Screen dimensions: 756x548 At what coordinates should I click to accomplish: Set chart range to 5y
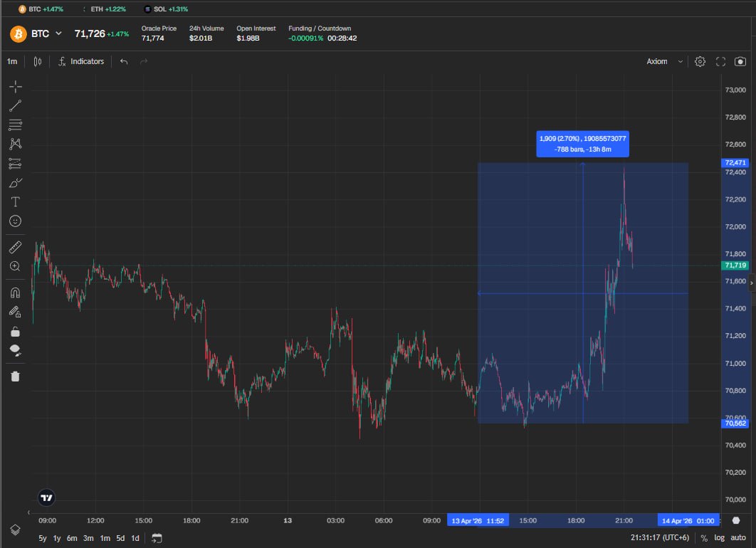click(x=43, y=538)
